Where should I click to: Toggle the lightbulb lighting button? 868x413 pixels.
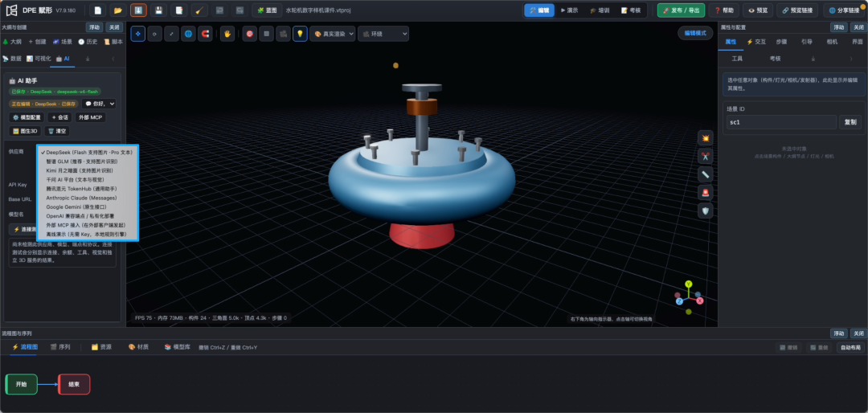pyautogui.click(x=300, y=34)
